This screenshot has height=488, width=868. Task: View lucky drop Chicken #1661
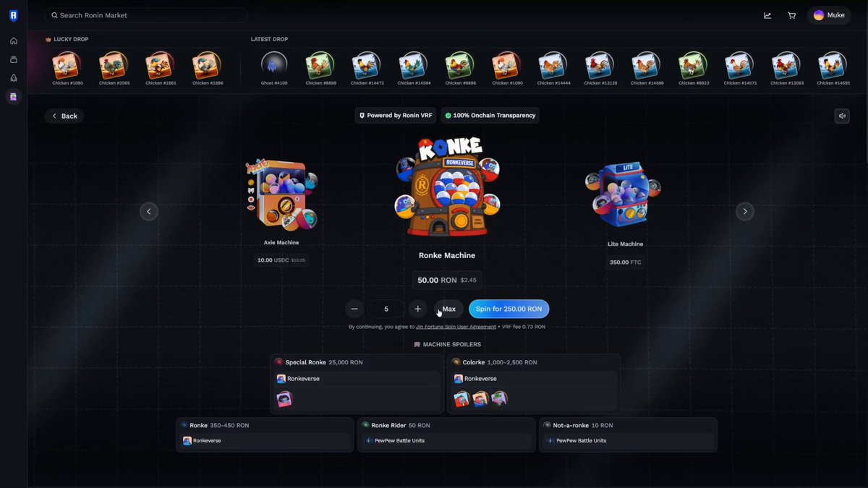159,69
